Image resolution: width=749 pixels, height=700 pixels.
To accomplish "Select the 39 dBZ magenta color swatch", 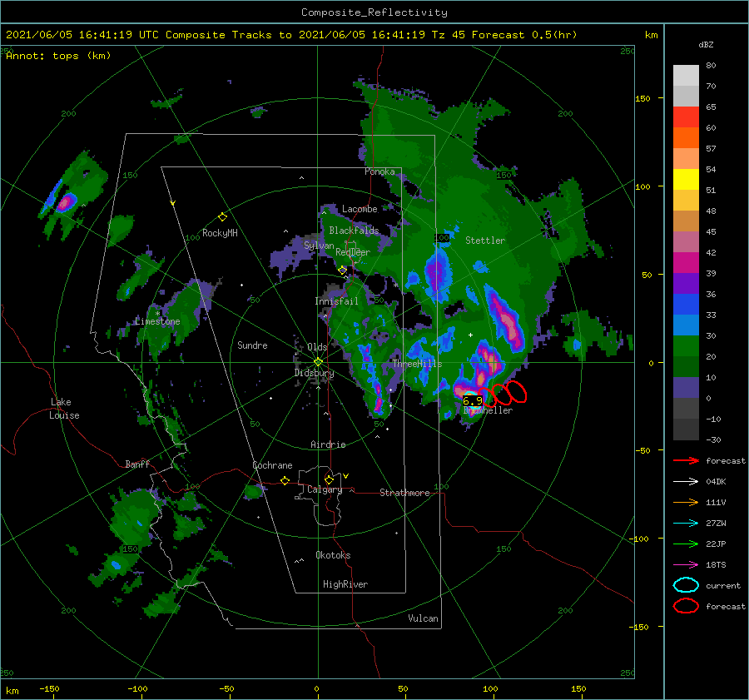I will point(686,263).
